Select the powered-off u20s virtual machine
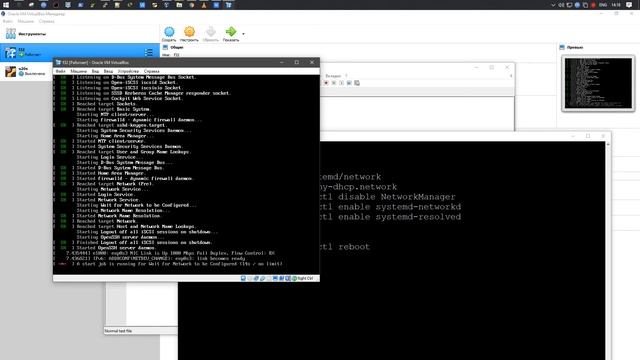 click(27, 71)
